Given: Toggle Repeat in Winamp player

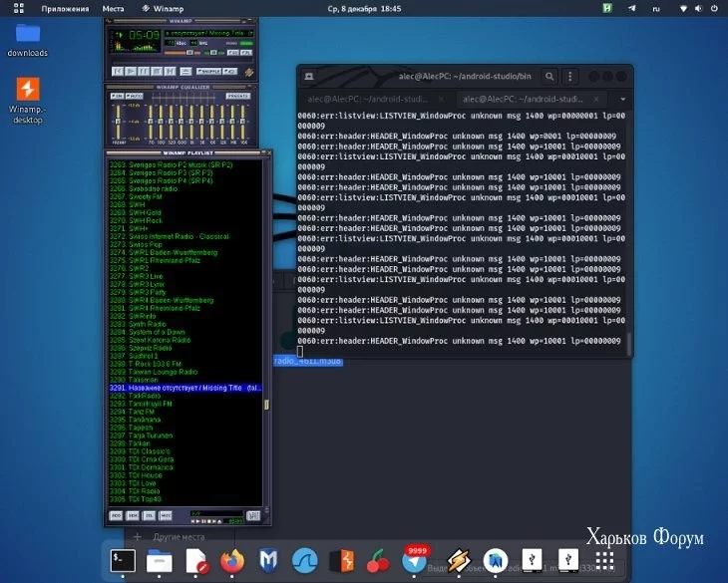Looking at the screenshot, I should (x=229, y=71).
